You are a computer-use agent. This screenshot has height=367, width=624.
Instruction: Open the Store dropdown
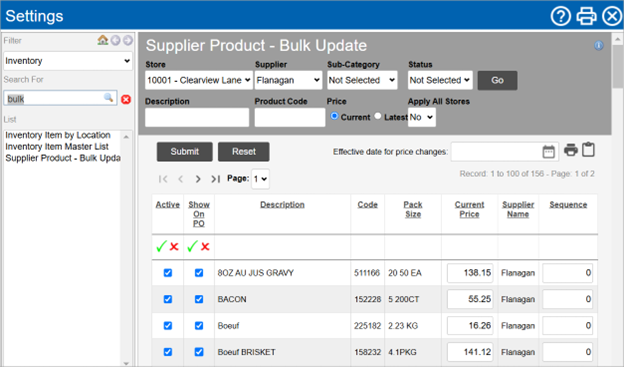199,80
